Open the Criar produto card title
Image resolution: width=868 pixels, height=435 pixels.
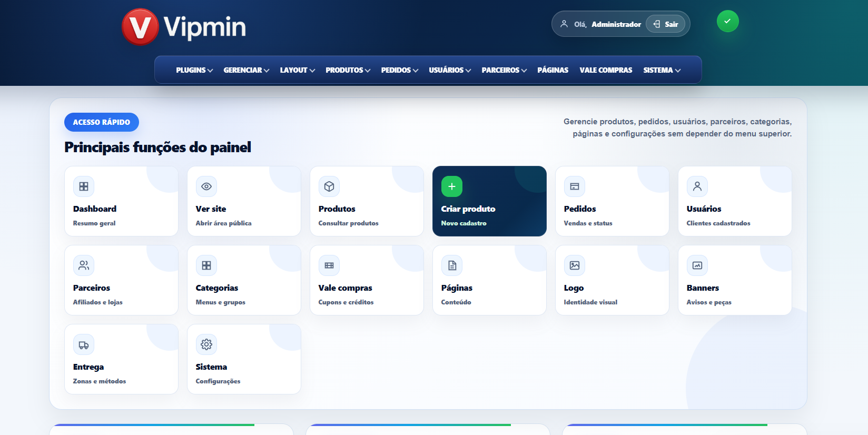pos(468,209)
